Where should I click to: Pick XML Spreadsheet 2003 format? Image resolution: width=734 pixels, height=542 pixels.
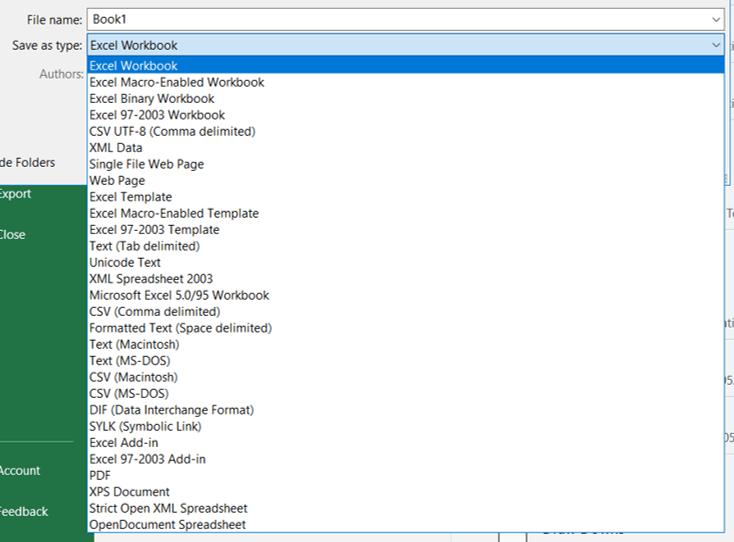[x=406, y=279]
